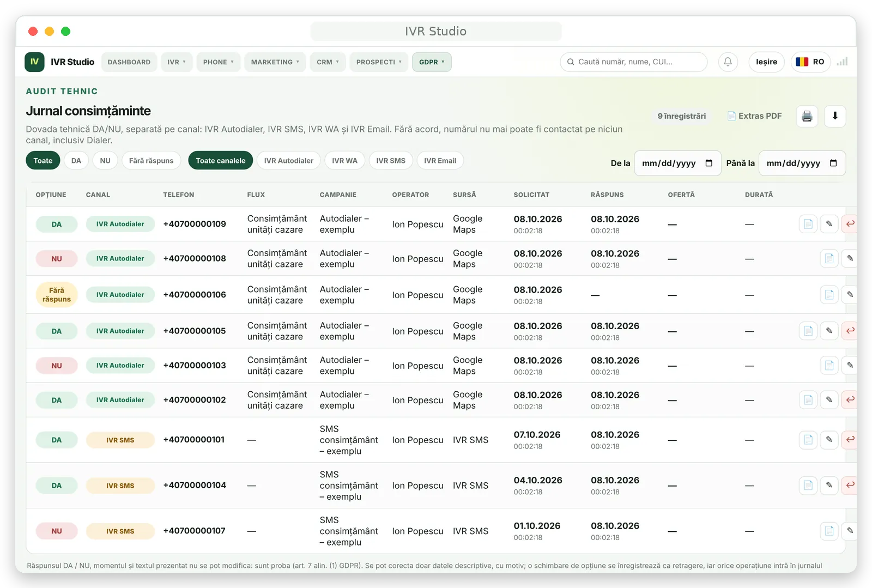Show only IVR Email channel
872x588 pixels.
coord(440,160)
